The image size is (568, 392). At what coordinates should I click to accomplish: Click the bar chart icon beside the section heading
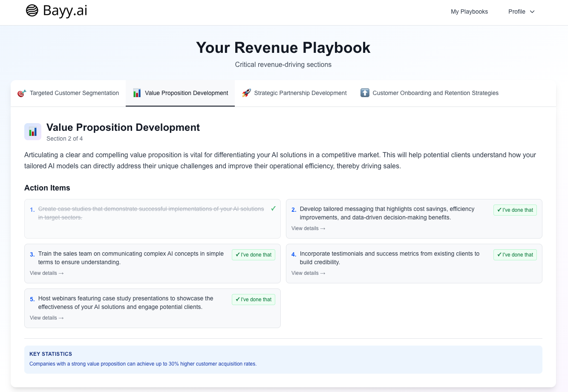coord(33,131)
